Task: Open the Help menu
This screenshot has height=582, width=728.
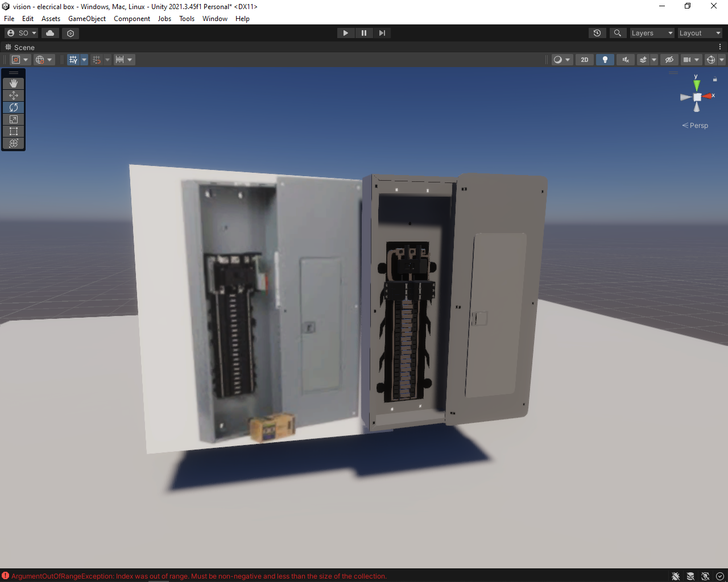Action: tap(242, 18)
